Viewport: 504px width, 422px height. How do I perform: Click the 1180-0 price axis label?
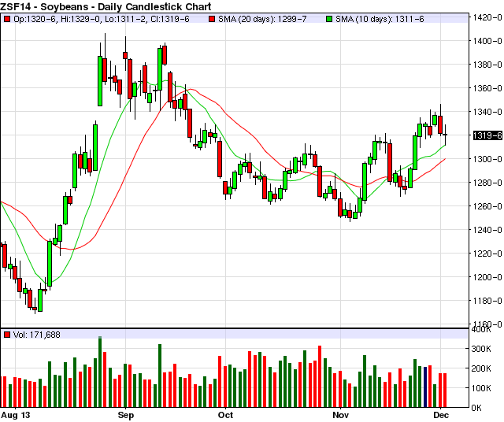pos(487,301)
